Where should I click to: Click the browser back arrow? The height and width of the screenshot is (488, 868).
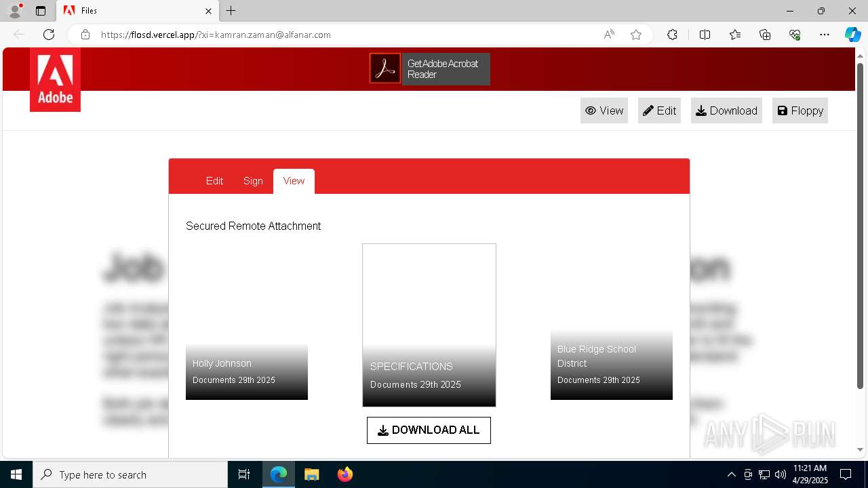(x=19, y=35)
